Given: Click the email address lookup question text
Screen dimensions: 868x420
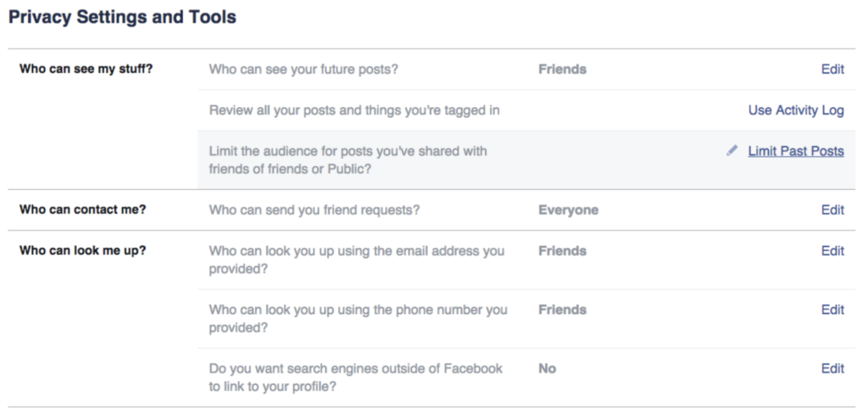Looking at the screenshot, I should tap(357, 260).
